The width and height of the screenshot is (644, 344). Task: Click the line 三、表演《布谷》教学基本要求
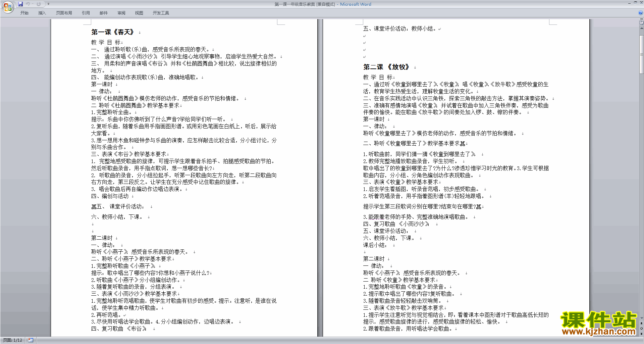pos(129,154)
